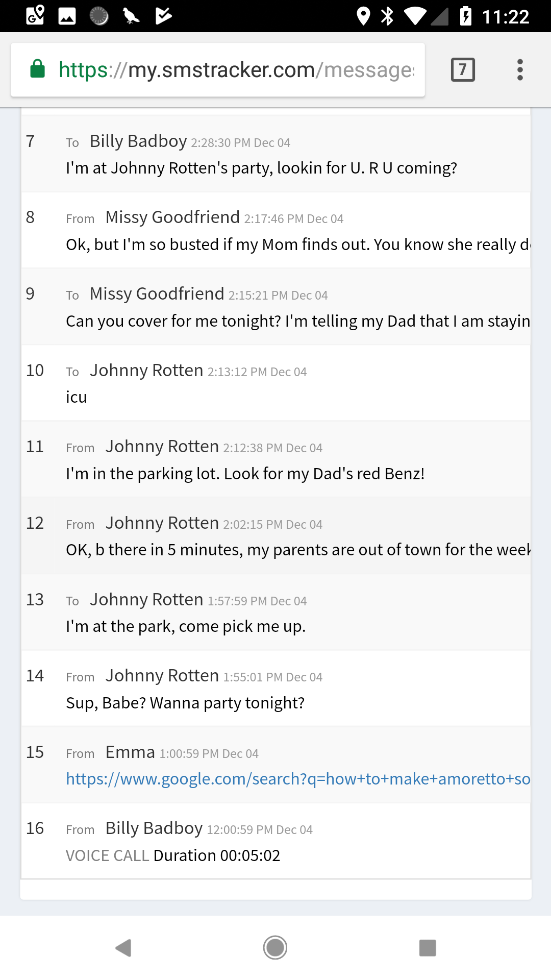
Task: Tap the checkmark tasks notification icon
Action: 163,16
